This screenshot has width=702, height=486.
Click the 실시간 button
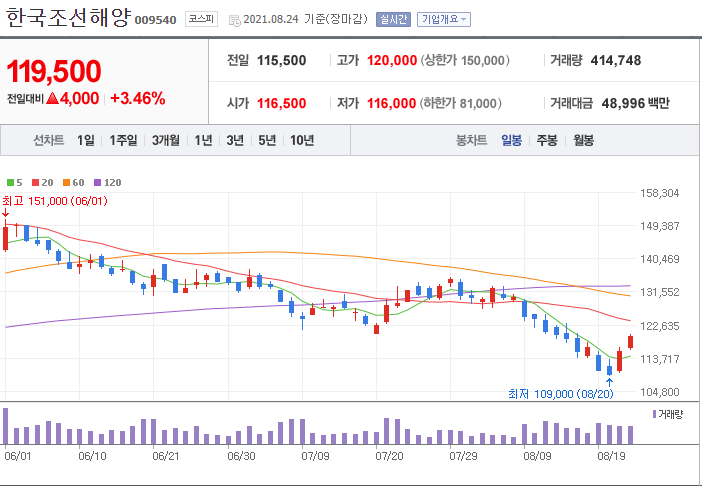point(393,19)
